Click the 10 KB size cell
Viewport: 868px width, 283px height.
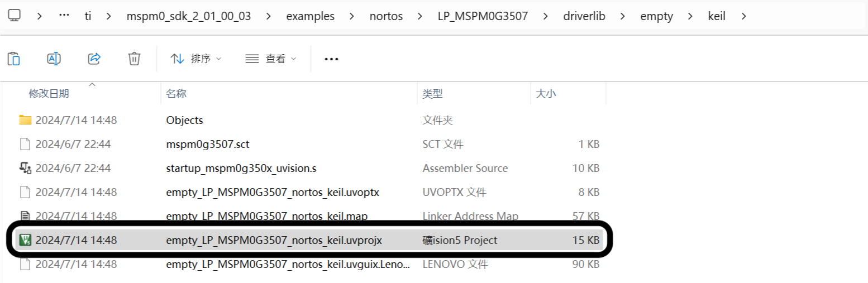click(585, 168)
